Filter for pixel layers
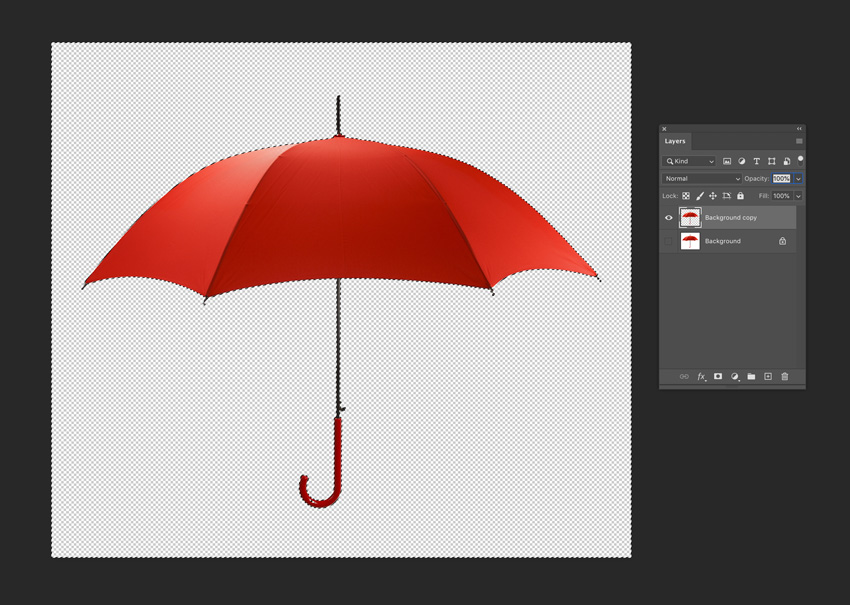This screenshot has width=850, height=605. click(727, 161)
